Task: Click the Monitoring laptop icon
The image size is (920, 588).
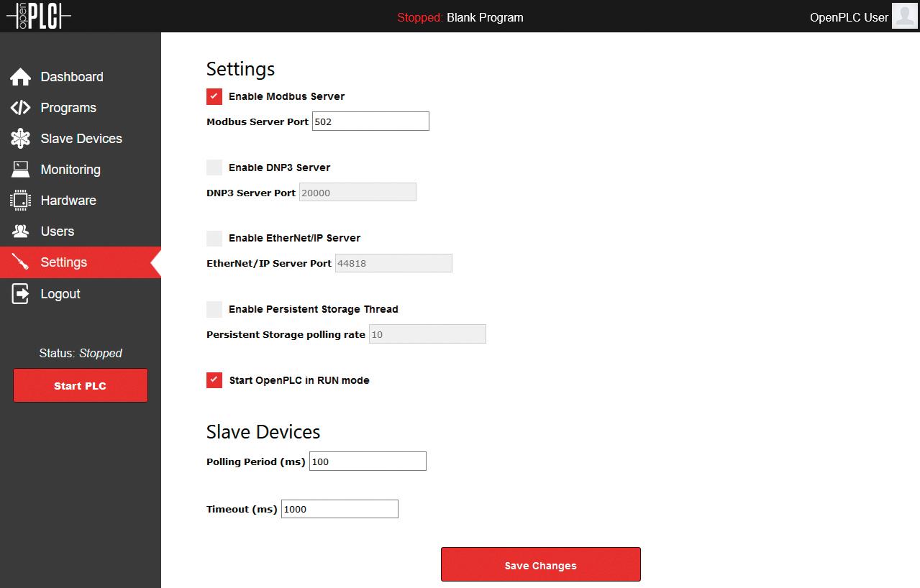Action: [20, 170]
